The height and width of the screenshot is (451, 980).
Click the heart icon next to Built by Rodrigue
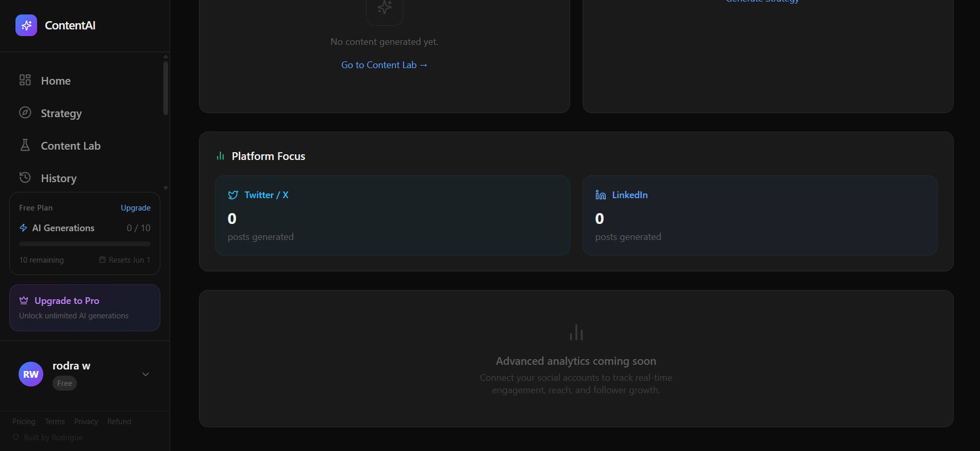(16, 437)
